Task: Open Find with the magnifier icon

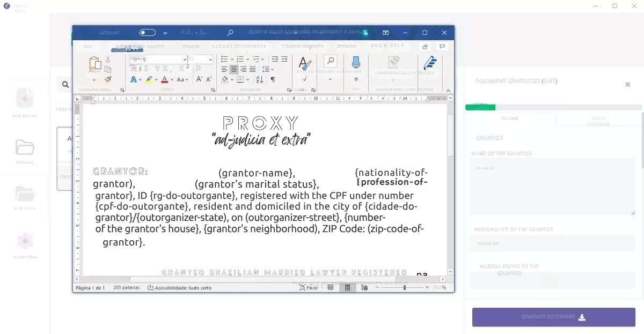Action: pyautogui.click(x=330, y=60)
